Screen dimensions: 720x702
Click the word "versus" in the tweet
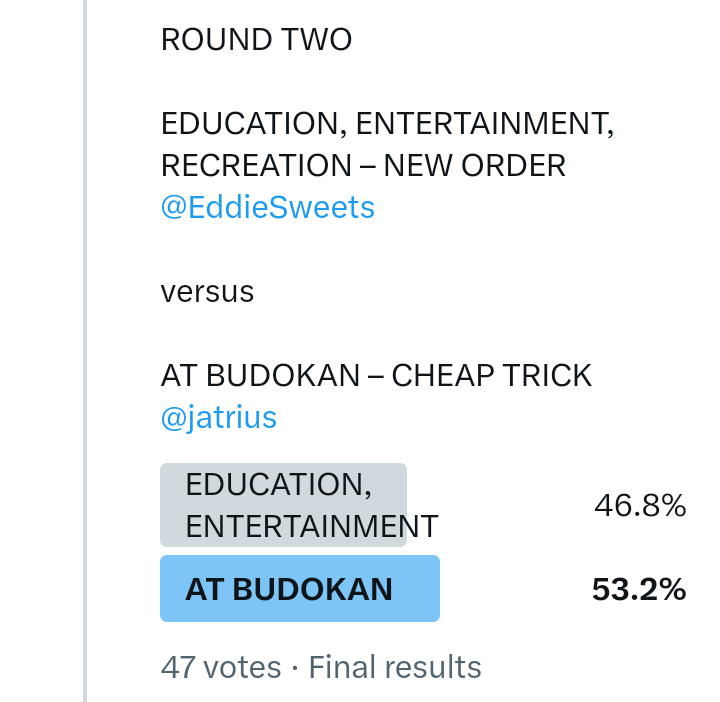point(207,292)
